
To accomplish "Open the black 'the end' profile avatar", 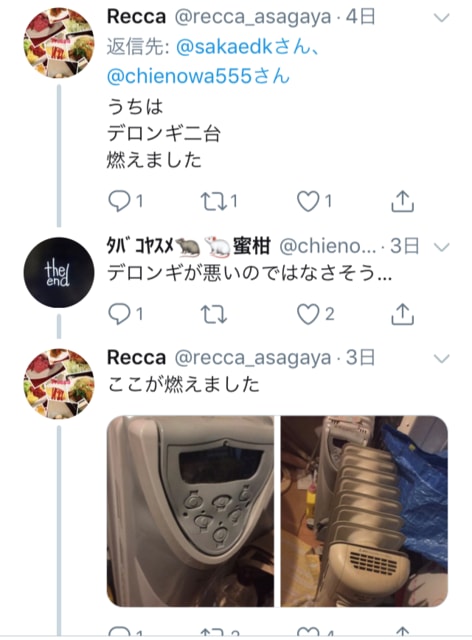I will 59,273.
